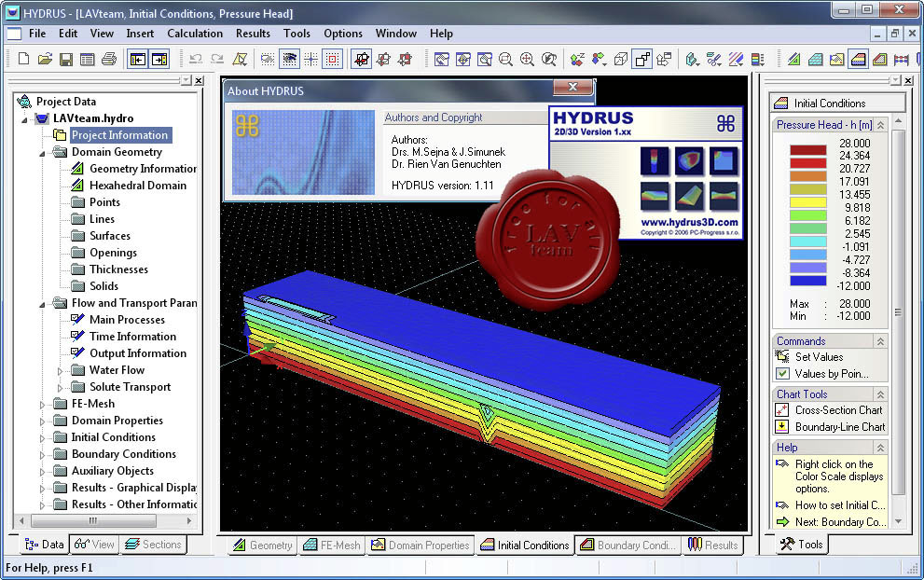The width and height of the screenshot is (924, 580).
Task: Collapse the Flow and Transport Parameters node
Action: (42, 305)
